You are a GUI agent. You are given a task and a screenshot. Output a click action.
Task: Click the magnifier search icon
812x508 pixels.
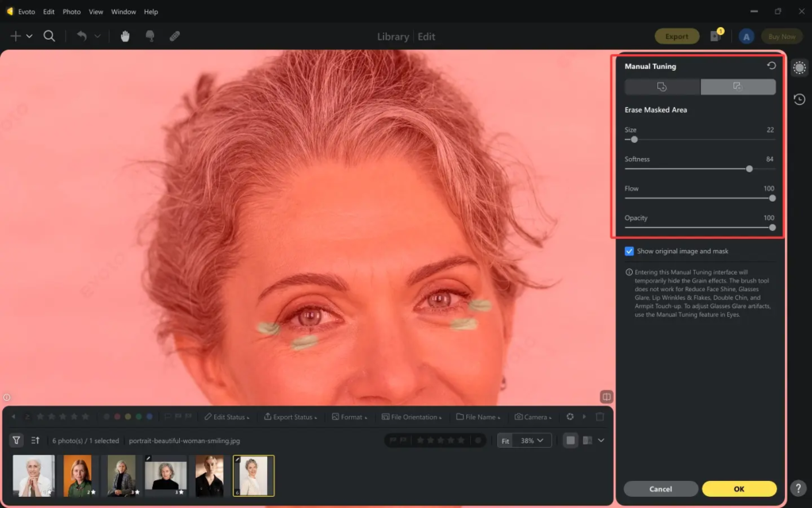pyautogui.click(x=49, y=36)
